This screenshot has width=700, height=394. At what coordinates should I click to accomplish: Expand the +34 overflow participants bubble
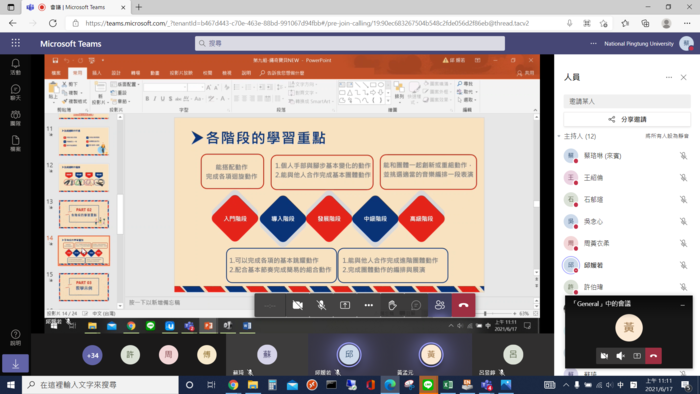click(92, 355)
